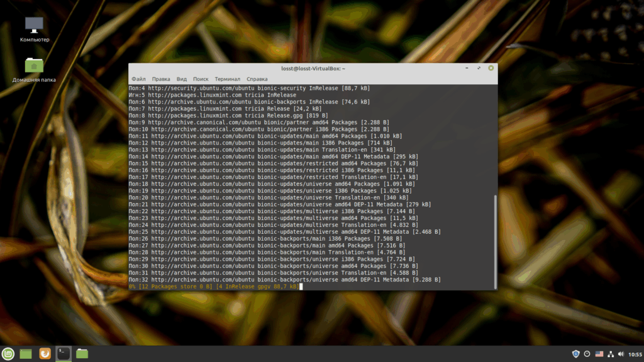Click the line 'Пол:29' backports/universe i386 Packages [7.724 B]

pos(272,259)
